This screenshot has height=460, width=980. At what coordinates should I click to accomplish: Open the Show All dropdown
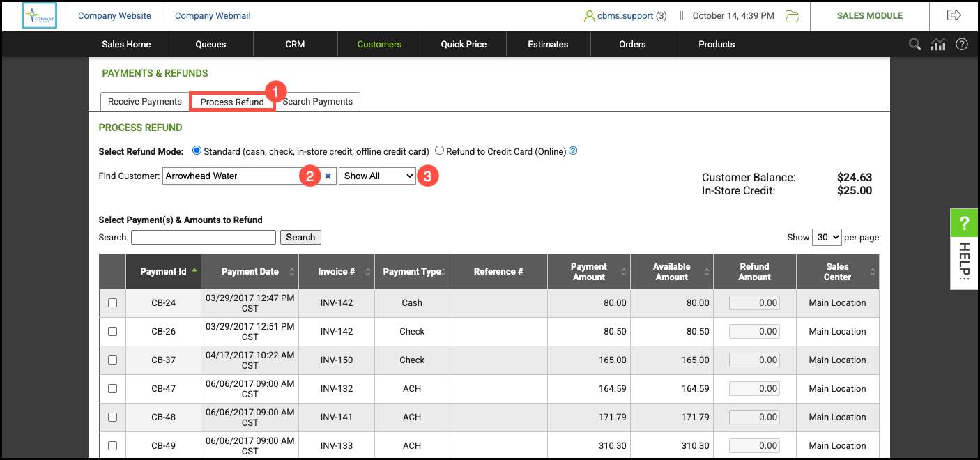click(x=377, y=176)
